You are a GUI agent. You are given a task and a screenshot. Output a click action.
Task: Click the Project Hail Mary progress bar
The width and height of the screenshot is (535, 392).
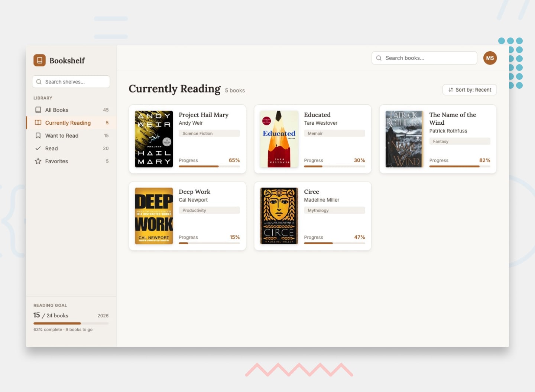pos(209,166)
